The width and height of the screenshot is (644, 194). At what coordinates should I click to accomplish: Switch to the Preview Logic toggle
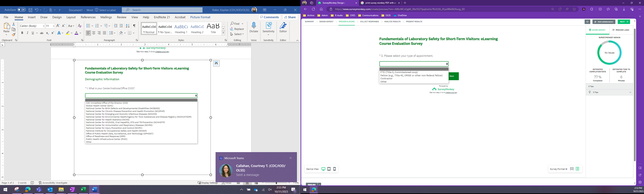pyautogui.click(x=621, y=30)
